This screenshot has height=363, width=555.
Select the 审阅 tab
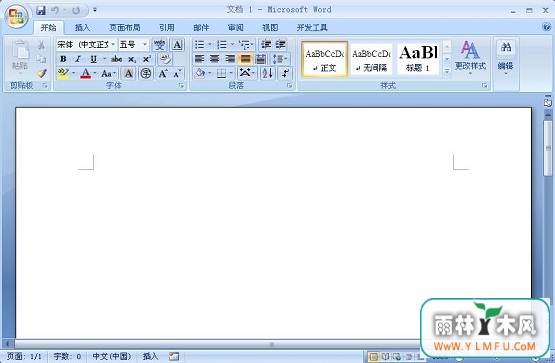pyautogui.click(x=235, y=28)
